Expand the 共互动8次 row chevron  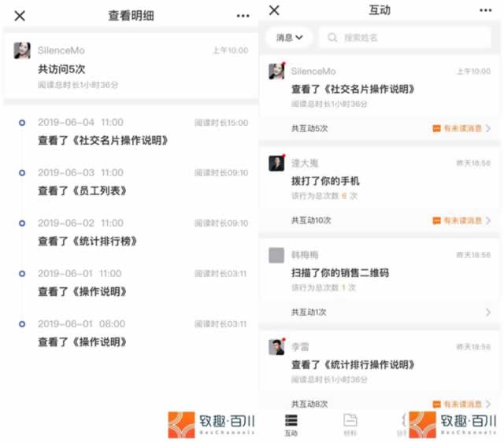pos(488,404)
